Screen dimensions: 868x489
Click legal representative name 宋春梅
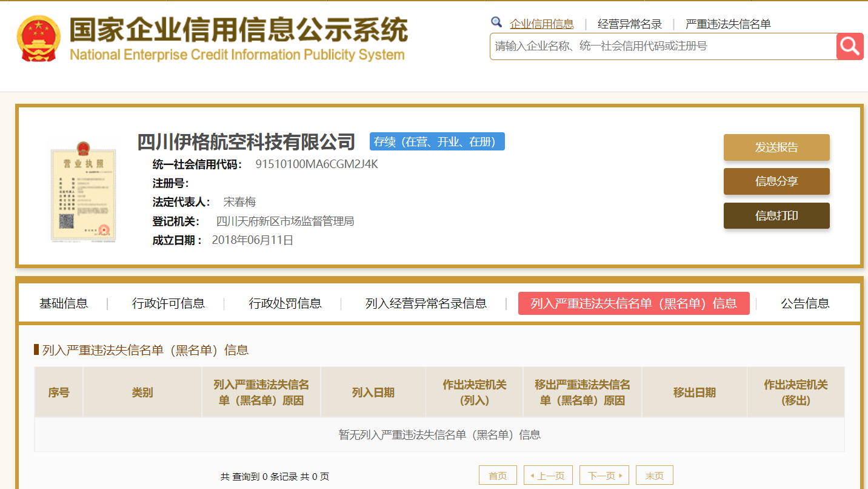pyautogui.click(x=239, y=202)
